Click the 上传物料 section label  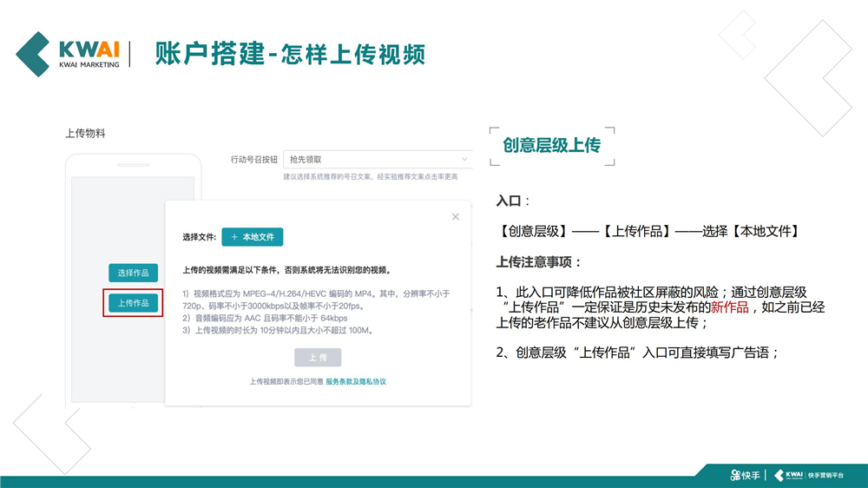click(x=85, y=133)
